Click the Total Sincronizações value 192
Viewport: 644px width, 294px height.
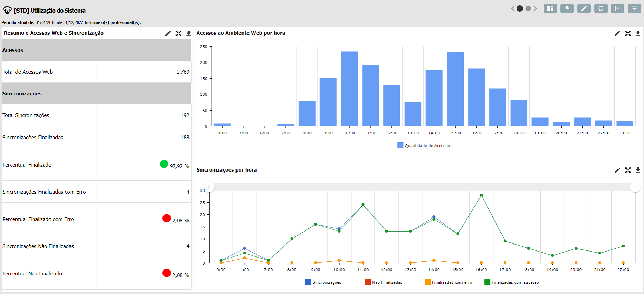(185, 115)
